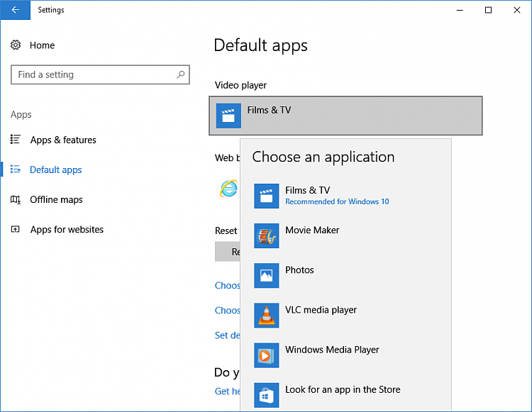Open Apps for websites section

tap(67, 230)
